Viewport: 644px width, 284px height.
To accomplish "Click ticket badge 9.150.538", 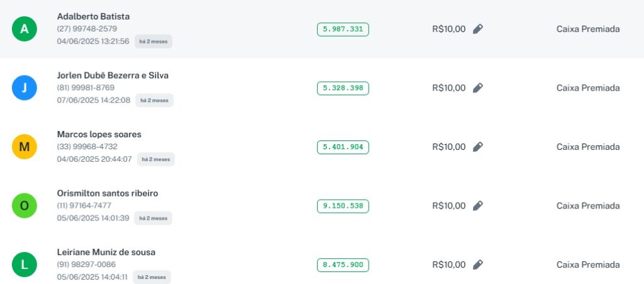I will (343, 206).
